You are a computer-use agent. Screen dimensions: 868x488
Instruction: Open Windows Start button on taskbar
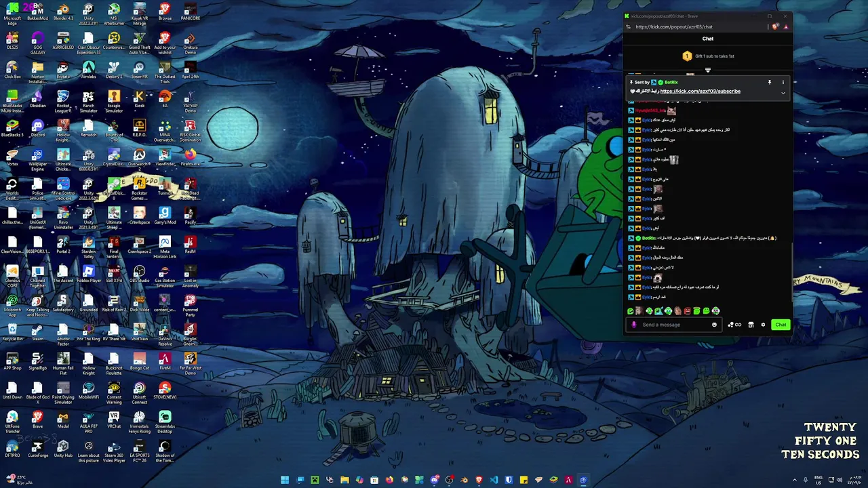[285, 480]
